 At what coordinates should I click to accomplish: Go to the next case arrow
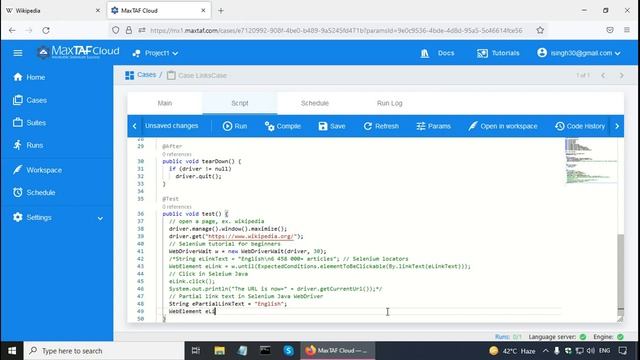click(x=621, y=76)
